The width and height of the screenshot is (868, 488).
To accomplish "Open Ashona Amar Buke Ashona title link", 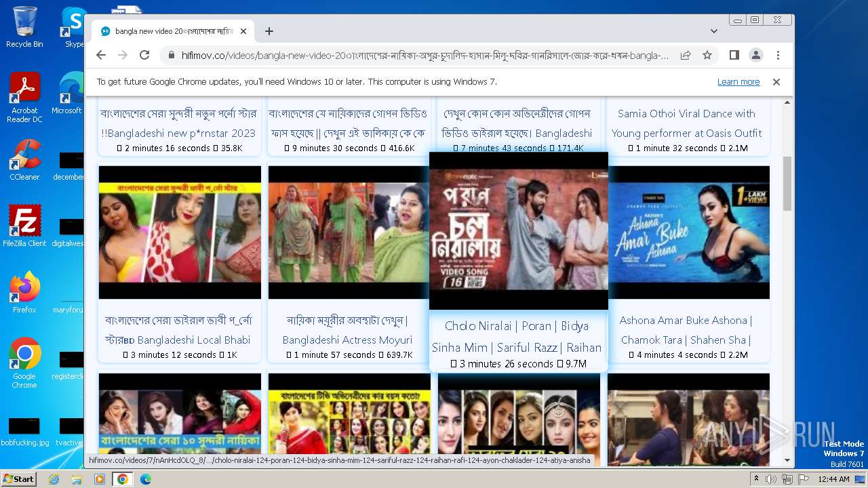I will (686, 330).
